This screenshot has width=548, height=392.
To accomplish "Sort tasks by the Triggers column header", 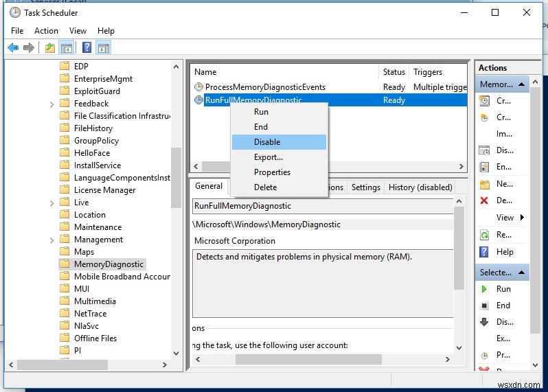I will [x=438, y=72].
